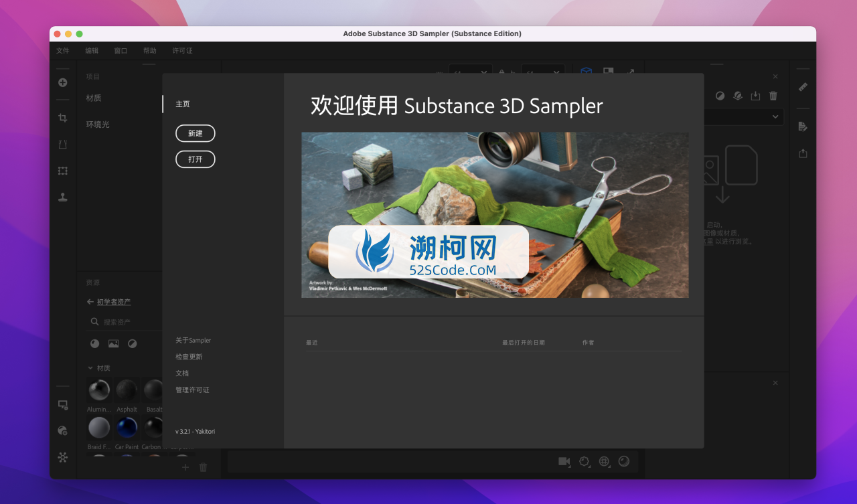This screenshot has width=857, height=504.
Task: Click the version text v 3.2.1 - Yakitori
Action: (x=196, y=432)
